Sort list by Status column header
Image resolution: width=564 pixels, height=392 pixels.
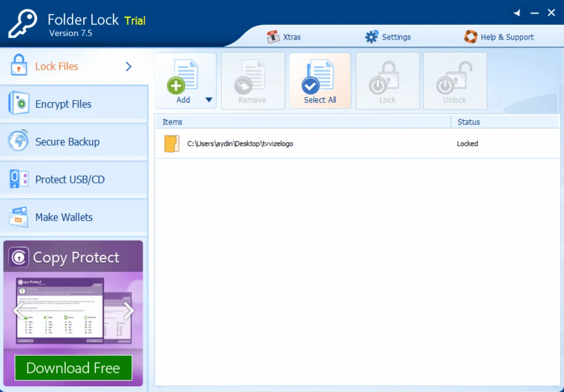(x=468, y=122)
